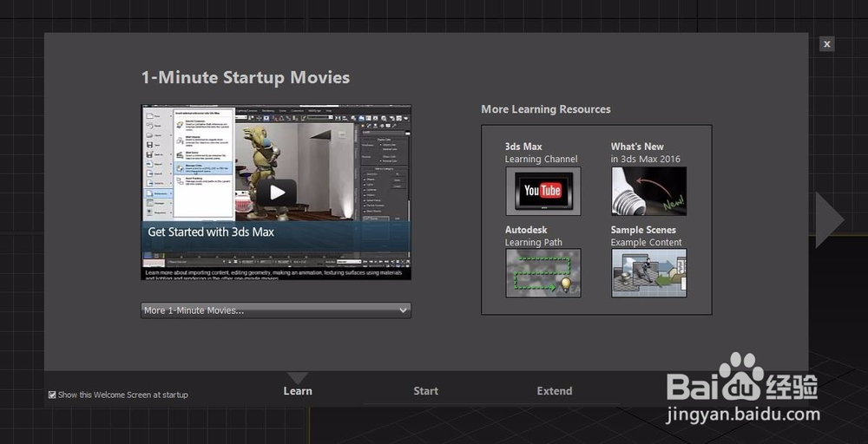The width and height of the screenshot is (868, 444).
Task: Open the YouTube 3ds Max Learning Channel thumbnail
Action: pyautogui.click(x=543, y=192)
